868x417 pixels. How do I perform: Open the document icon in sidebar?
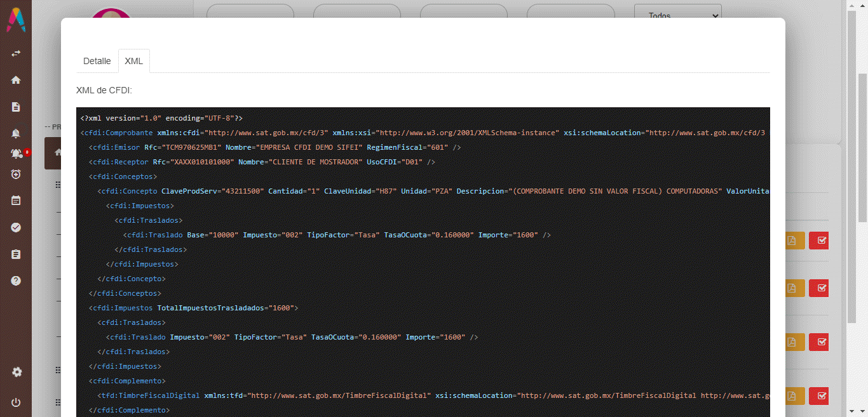16,107
